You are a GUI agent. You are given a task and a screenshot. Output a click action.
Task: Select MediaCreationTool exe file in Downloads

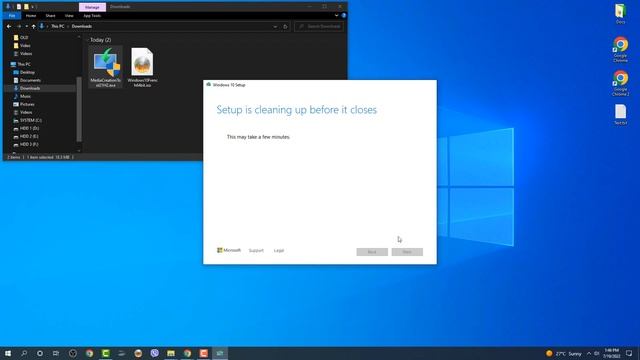[x=106, y=67]
